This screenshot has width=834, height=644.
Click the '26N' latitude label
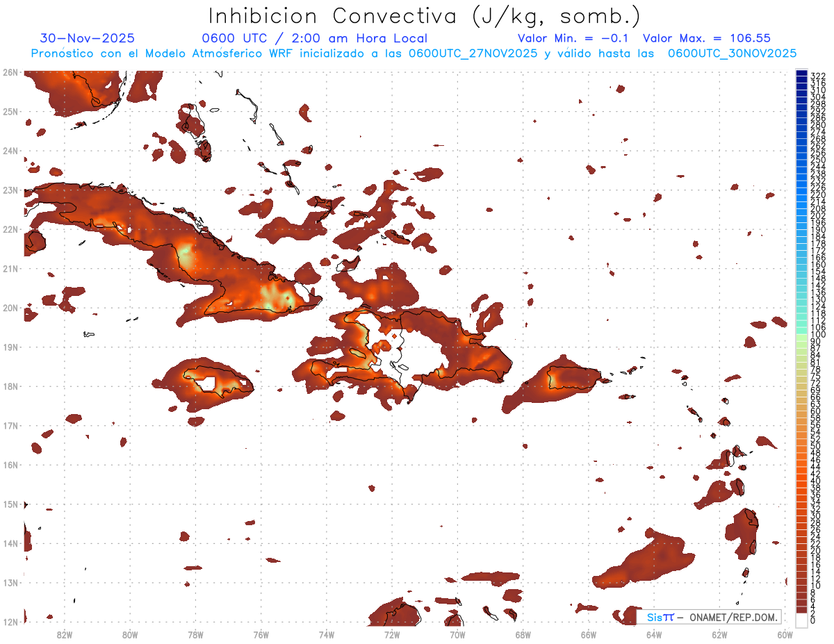10,72
